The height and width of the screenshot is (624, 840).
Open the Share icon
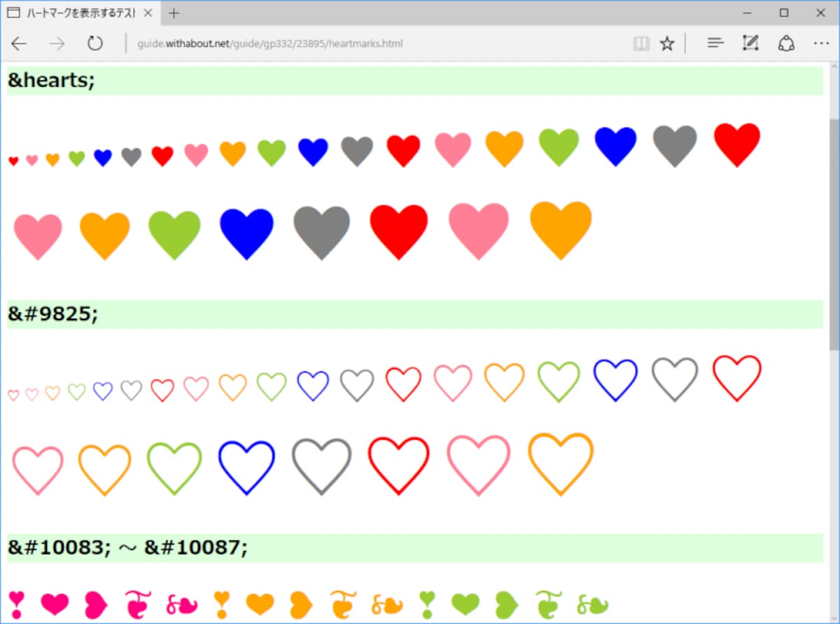tap(786, 43)
